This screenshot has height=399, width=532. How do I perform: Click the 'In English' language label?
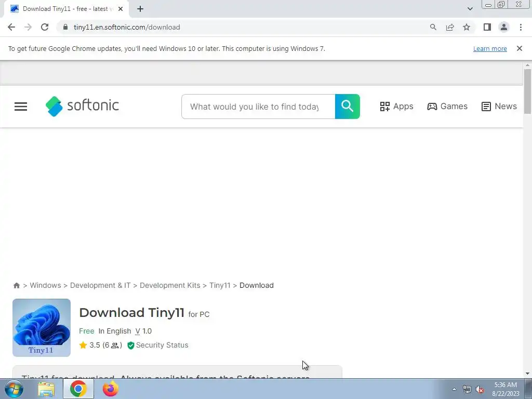[115, 331]
